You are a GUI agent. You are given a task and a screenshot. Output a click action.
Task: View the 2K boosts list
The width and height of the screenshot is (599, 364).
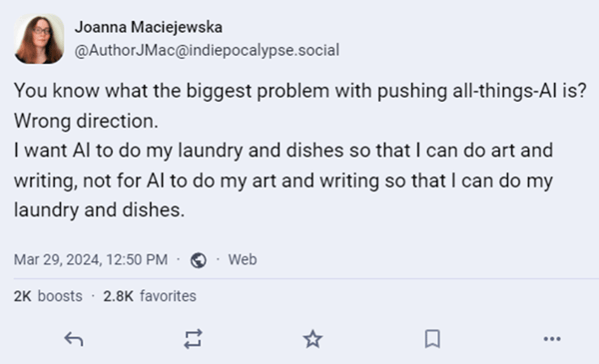[48, 296]
